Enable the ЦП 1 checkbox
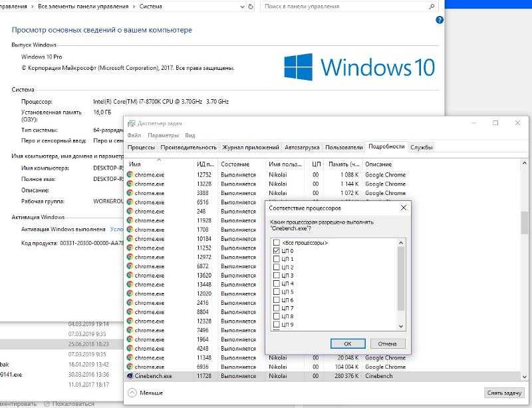Image resolution: width=532 pixels, height=408 pixels. (276, 259)
